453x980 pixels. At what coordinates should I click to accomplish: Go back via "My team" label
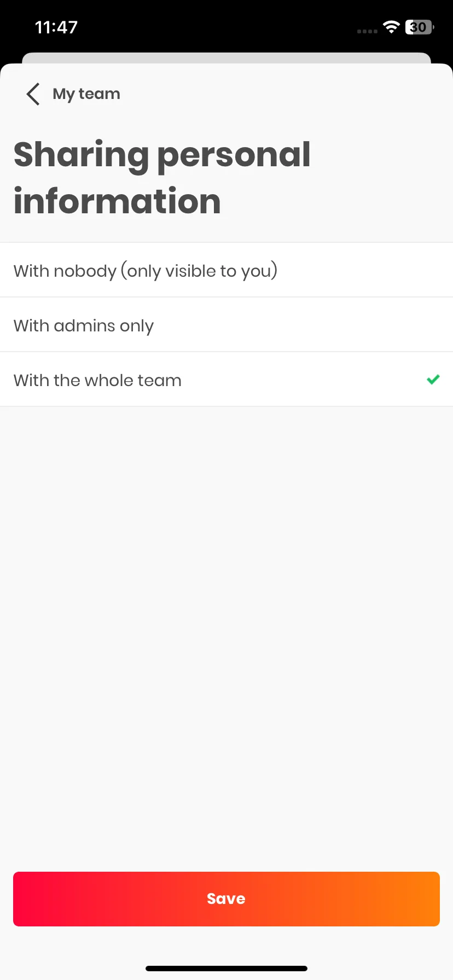86,94
